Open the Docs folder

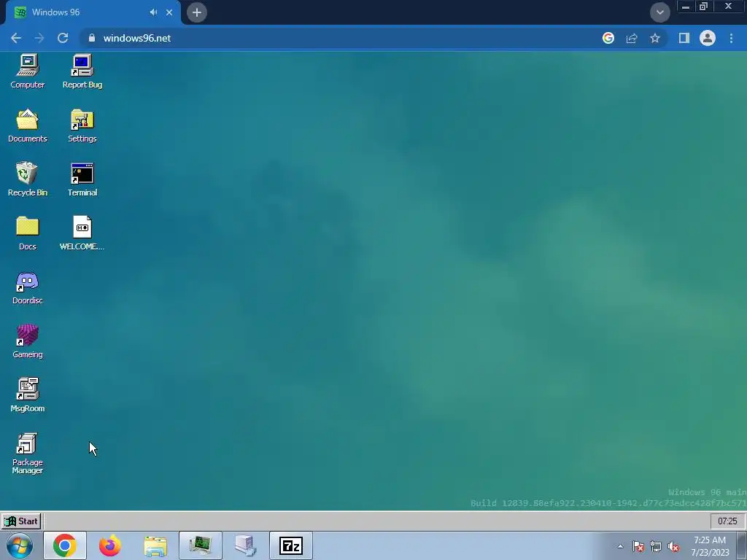click(28, 233)
